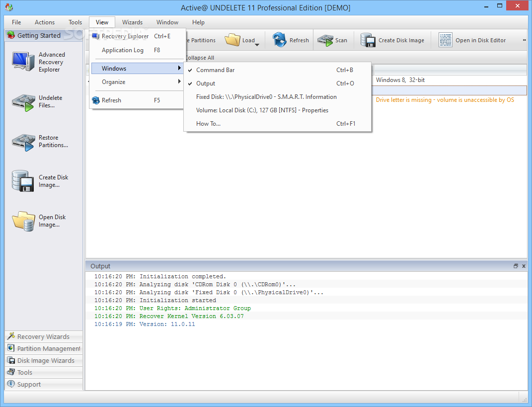Open the Tools menu in menu bar
The width and height of the screenshot is (532, 407).
pos(75,22)
